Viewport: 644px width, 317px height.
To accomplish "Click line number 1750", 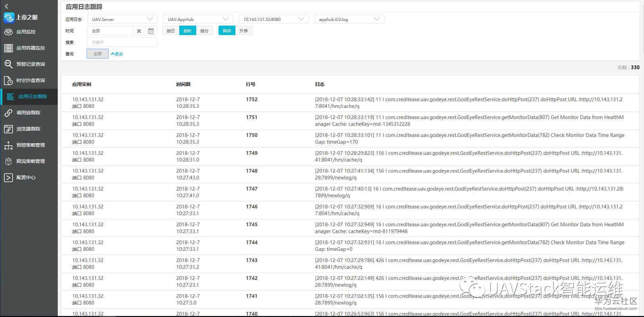I will pos(252,135).
